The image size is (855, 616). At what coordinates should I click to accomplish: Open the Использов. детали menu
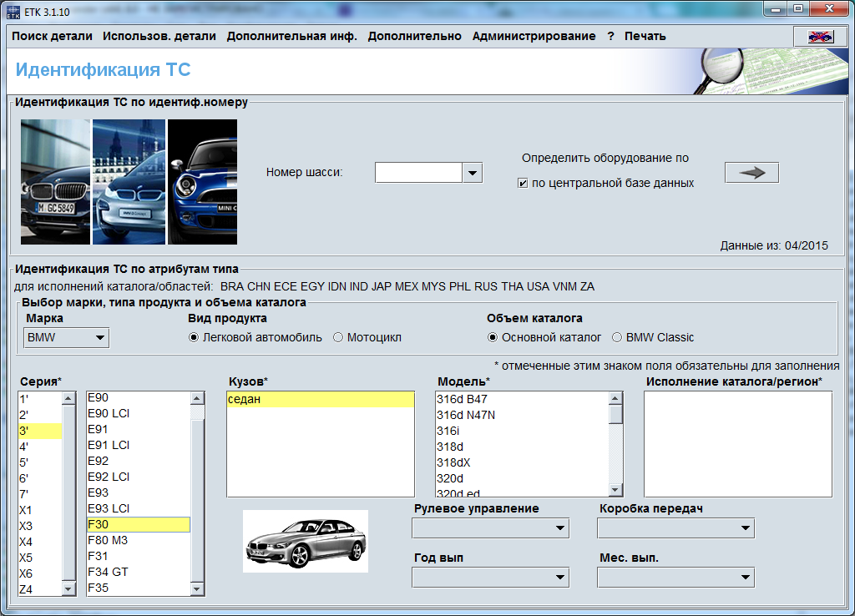coord(159,36)
